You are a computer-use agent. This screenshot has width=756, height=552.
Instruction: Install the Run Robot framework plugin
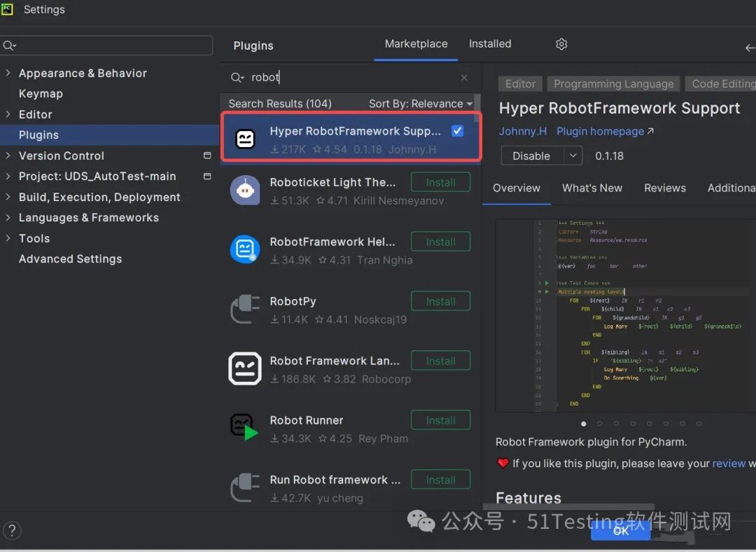(x=441, y=480)
